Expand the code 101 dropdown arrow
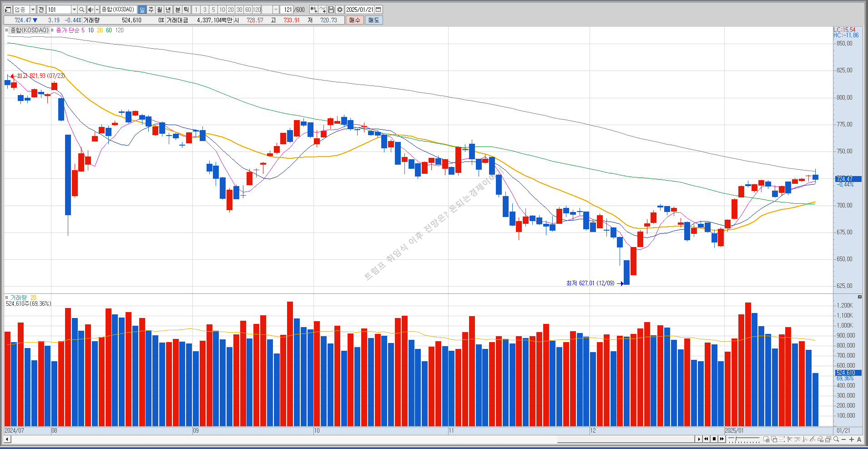Image resolution: width=868 pixels, height=449 pixels. pyautogui.click(x=74, y=10)
